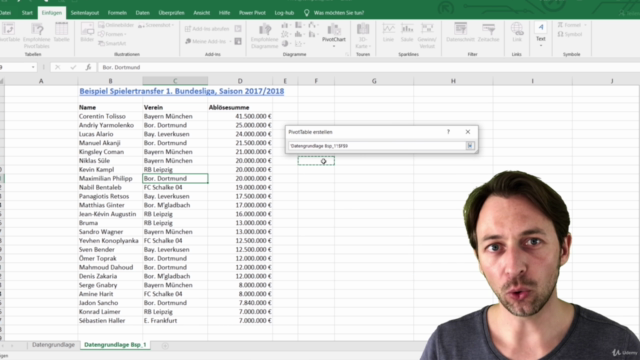Screen dimensions: 640x360
Task: Switch to the Start ribbon tab
Action: (27, 13)
